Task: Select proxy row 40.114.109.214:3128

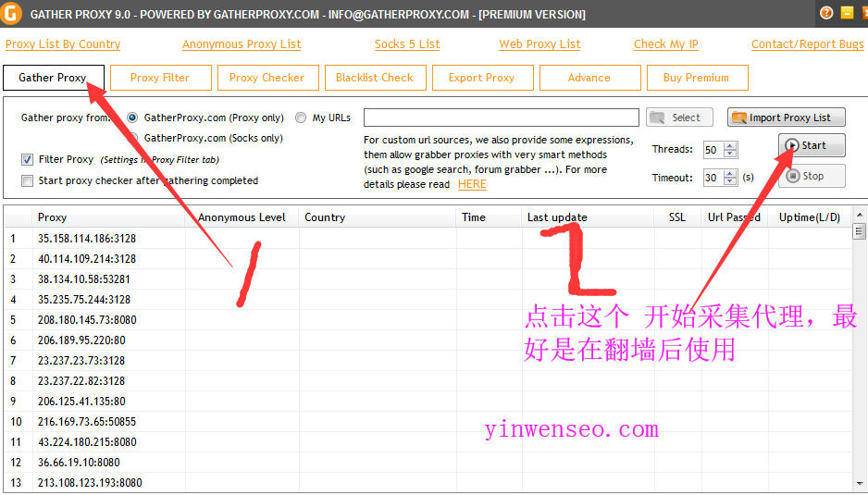Action: pyautogui.click(x=428, y=259)
